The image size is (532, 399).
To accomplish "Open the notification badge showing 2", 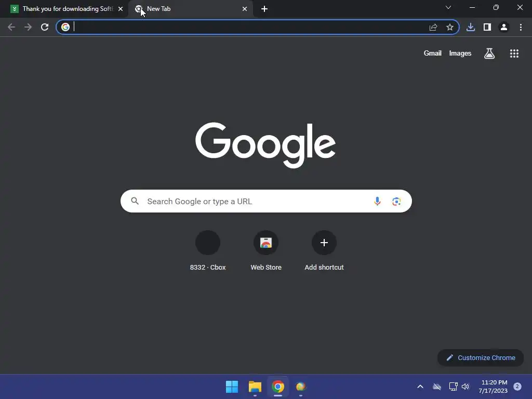I will point(517,387).
